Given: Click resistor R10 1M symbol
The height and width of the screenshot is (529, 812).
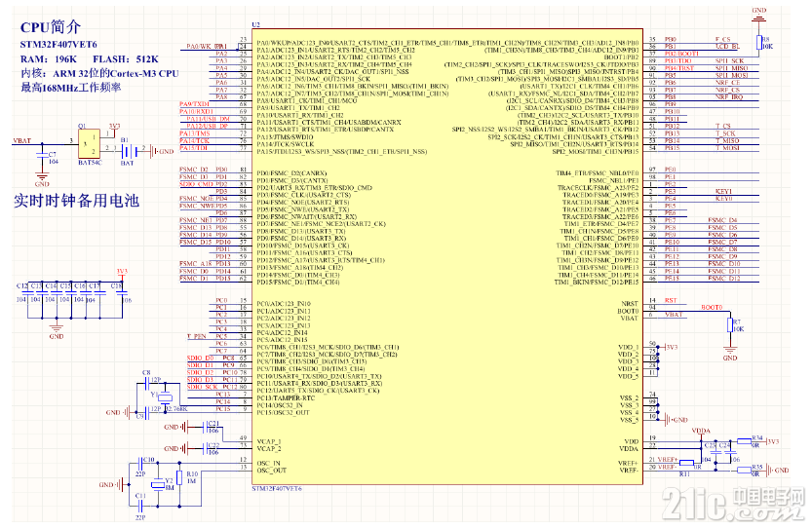Looking at the screenshot, I should (x=179, y=477).
